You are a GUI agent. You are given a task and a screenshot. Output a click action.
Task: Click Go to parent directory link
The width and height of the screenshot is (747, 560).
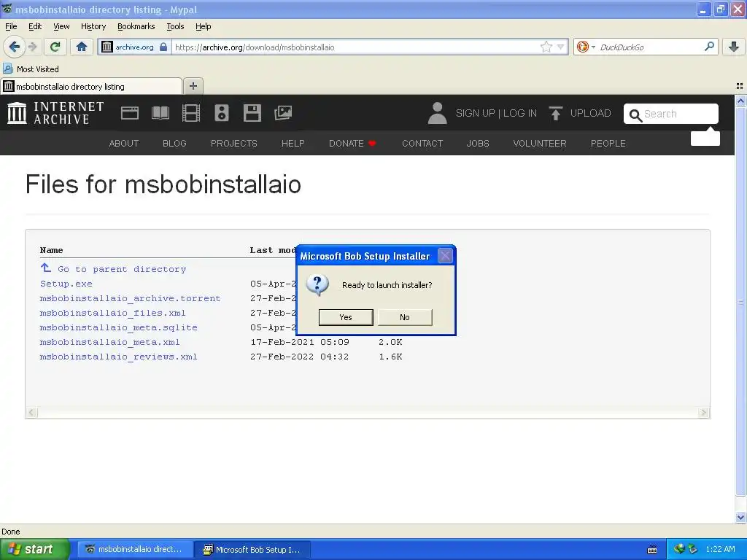coord(122,269)
